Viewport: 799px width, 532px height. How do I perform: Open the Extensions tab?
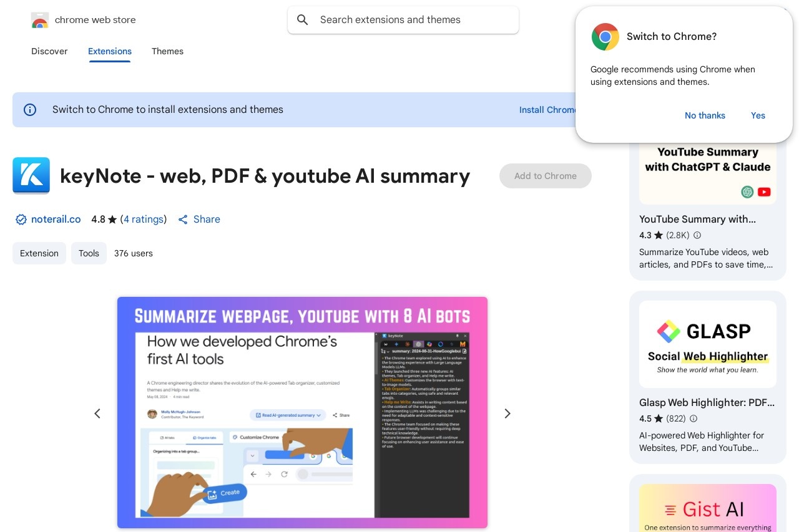click(110, 51)
